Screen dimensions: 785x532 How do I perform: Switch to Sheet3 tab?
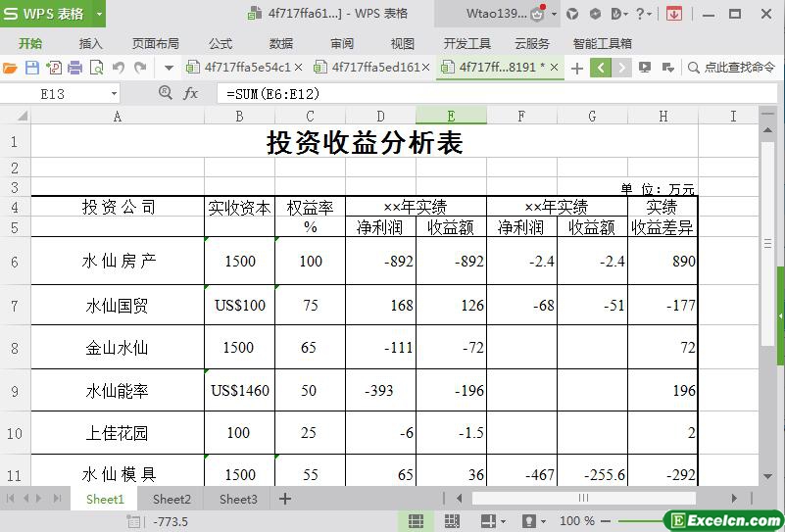click(x=238, y=499)
